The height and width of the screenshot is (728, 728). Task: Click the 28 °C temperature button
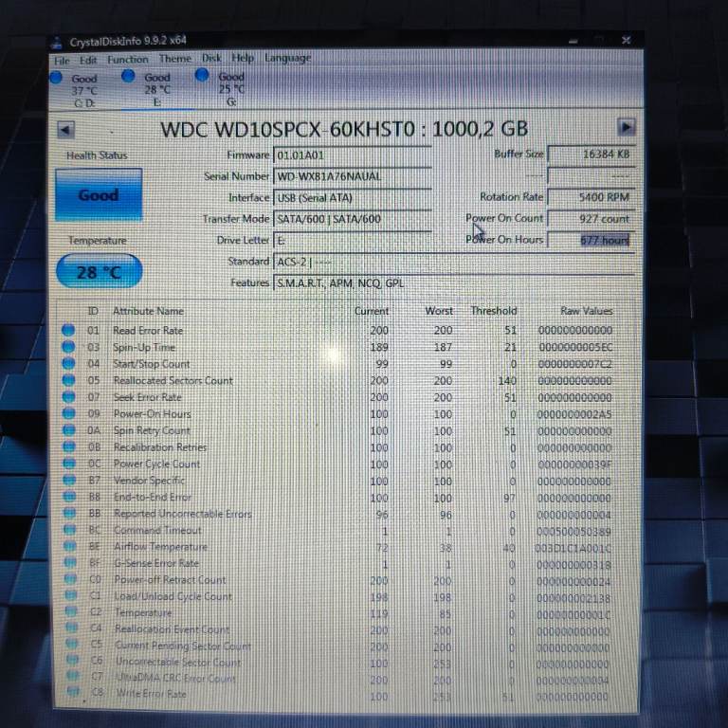click(99, 272)
